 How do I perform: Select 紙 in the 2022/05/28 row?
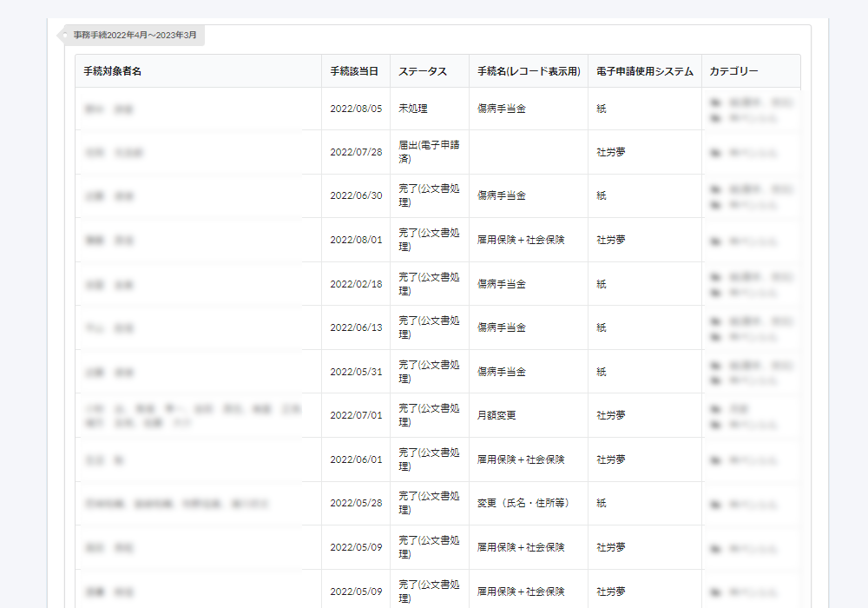tap(602, 503)
